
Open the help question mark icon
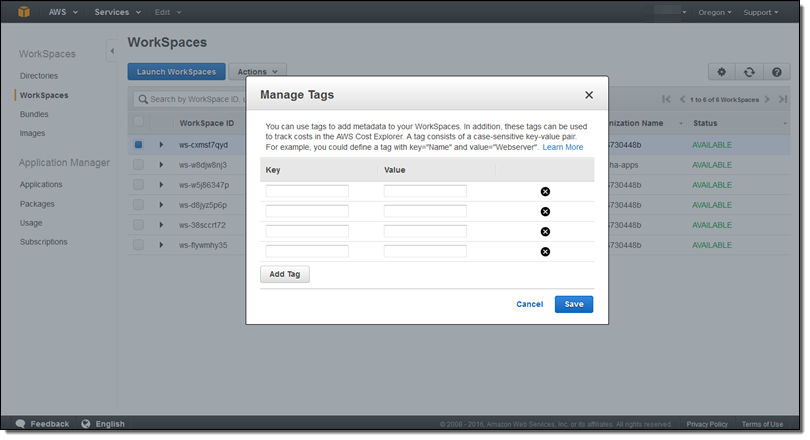pos(776,72)
